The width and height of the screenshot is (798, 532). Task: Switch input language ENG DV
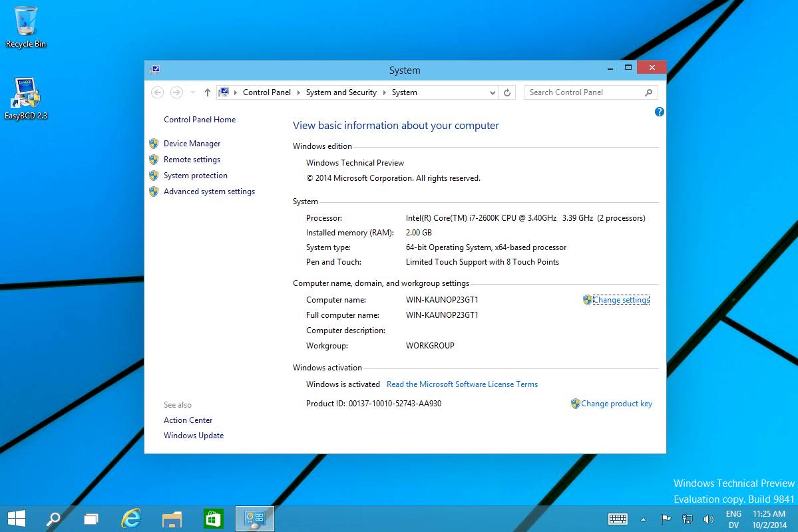[x=733, y=519]
